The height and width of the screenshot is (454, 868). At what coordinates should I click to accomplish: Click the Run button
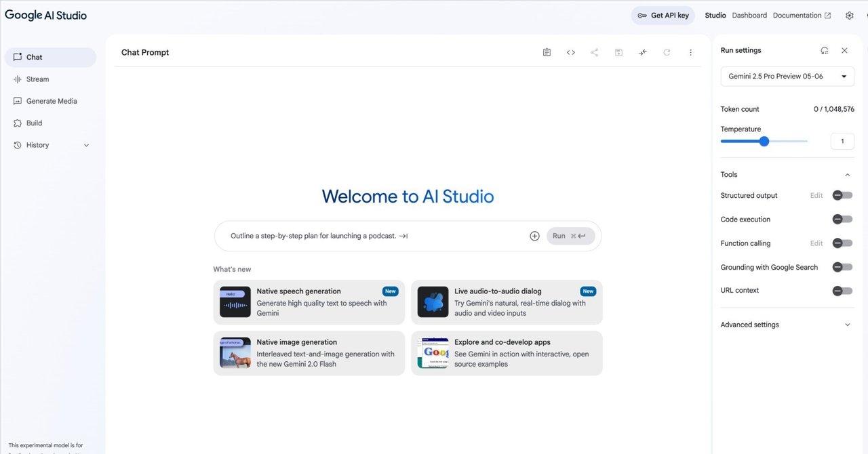coord(570,236)
